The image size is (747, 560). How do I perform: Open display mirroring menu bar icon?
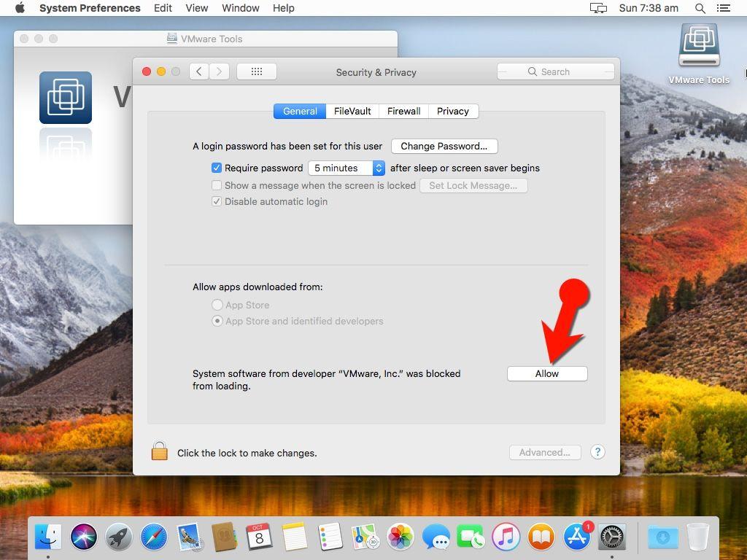598,8
